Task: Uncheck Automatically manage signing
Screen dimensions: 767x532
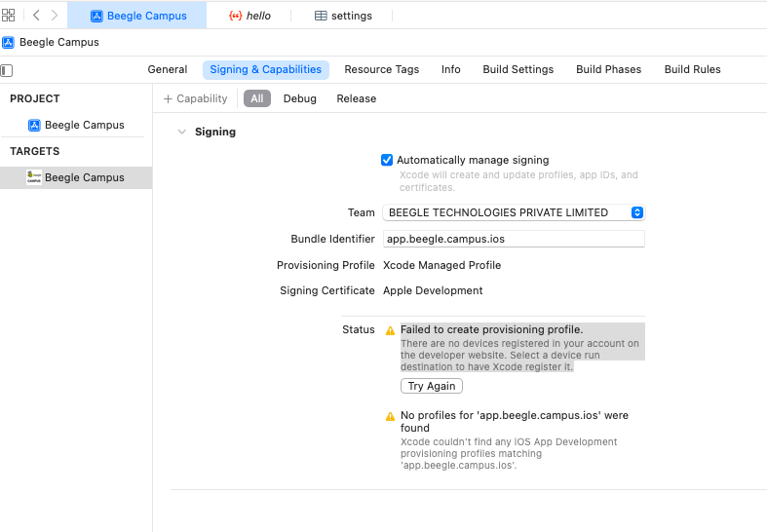Action: [x=387, y=160]
